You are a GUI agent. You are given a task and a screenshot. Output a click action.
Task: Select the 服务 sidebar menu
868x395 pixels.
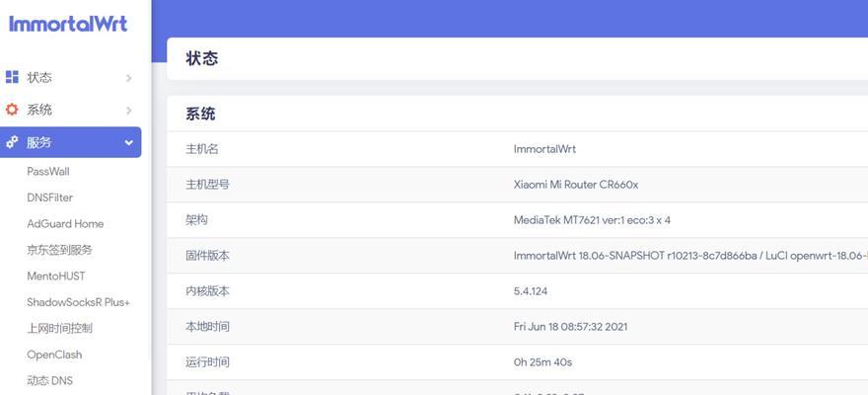pos(70,142)
